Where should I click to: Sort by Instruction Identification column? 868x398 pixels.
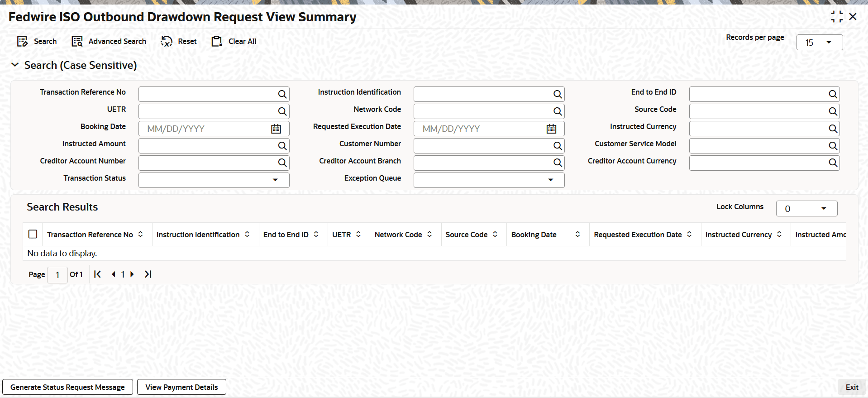click(x=247, y=234)
